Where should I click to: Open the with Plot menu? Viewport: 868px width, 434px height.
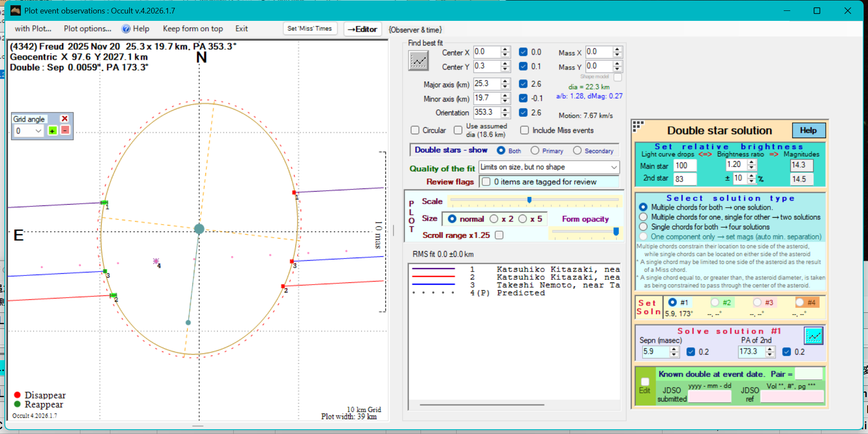(33, 29)
